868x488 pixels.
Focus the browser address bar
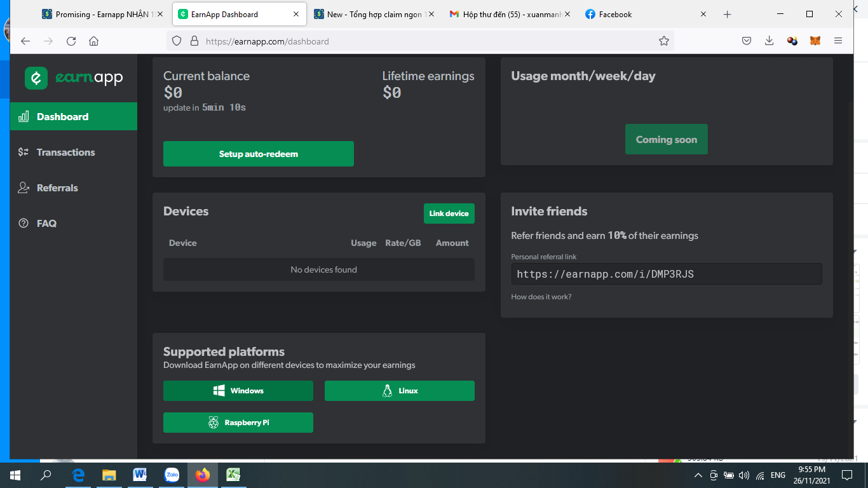pos(419,41)
